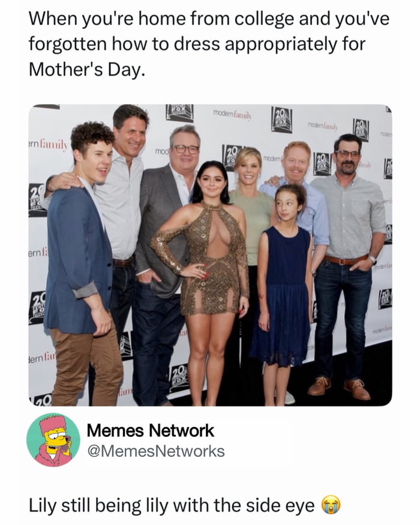Open the Memes Network profile avatar
This screenshot has width=420, height=525.
pos(53,440)
